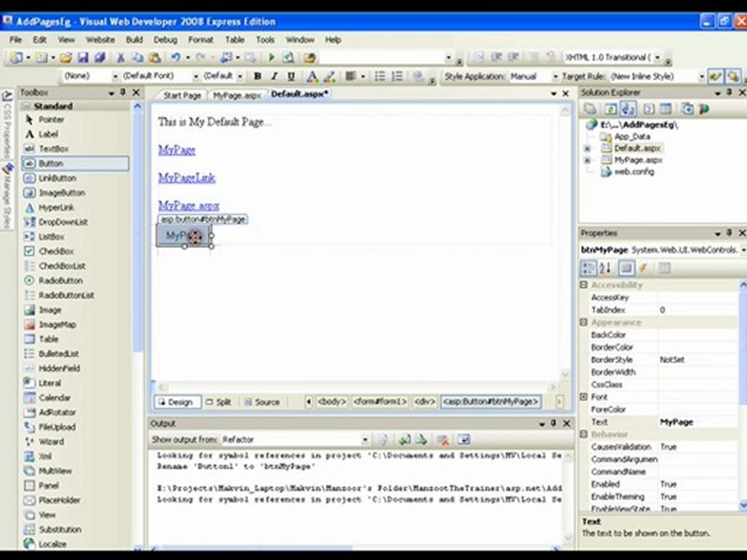Click the MyPage.aspx hyperlink in designer
The width and height of the screenshot is (747, 560).
tap(188, 205)
